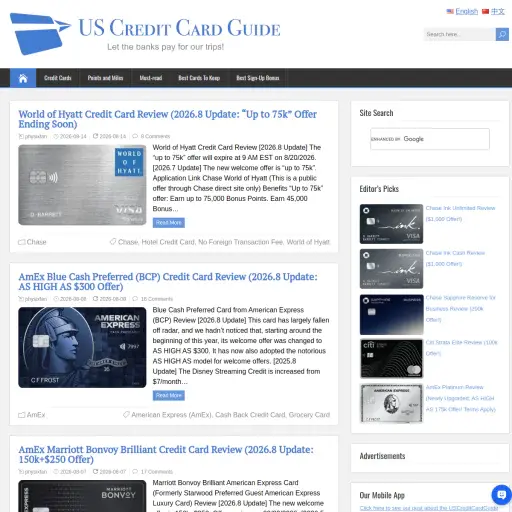Viewport: 512px width, 512px height.
Task: Click the Marriott Bonvoy card image
Action: [x=82, y=496]
